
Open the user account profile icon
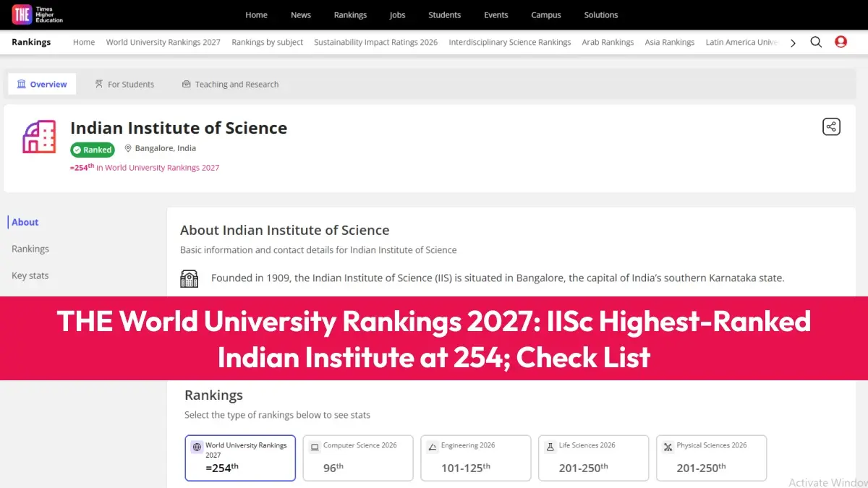(x=841, y=42)
